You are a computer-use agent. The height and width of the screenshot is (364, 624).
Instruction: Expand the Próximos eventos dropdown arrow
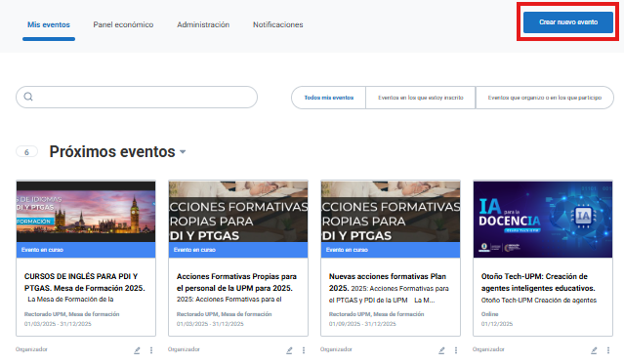pos(183,152)
